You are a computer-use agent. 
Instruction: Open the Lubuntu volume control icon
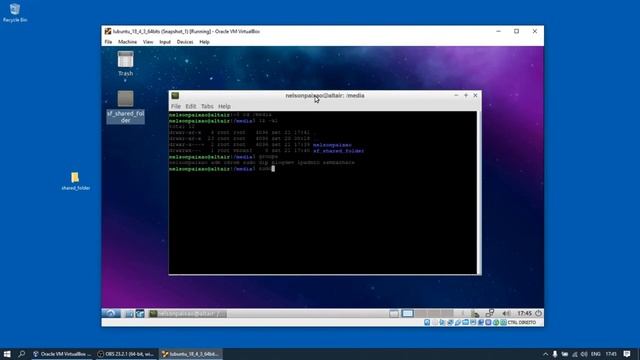[506, 313]
